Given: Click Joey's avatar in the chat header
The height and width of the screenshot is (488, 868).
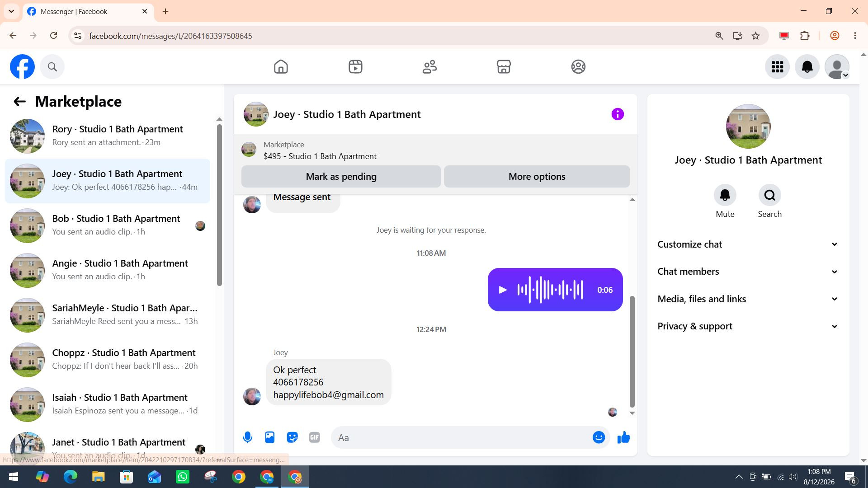Looking at the screenshot, I should [255, 114].
